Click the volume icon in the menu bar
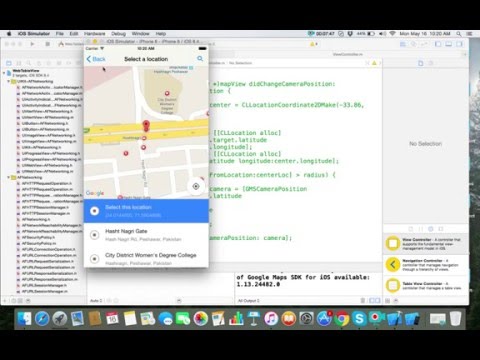The width and height of the screenshot is (480, 360). [x=383, y=34]
